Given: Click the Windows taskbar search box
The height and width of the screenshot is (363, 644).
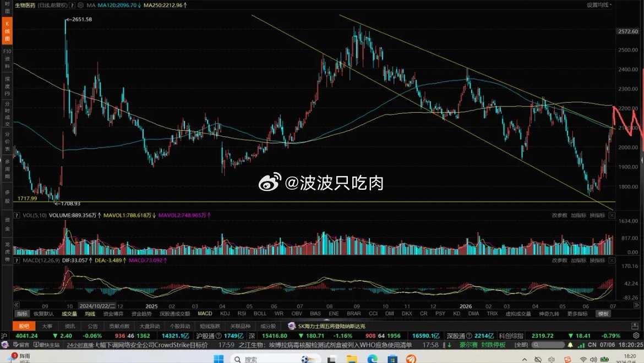Looking at the screenshot, I should (275, 359).
